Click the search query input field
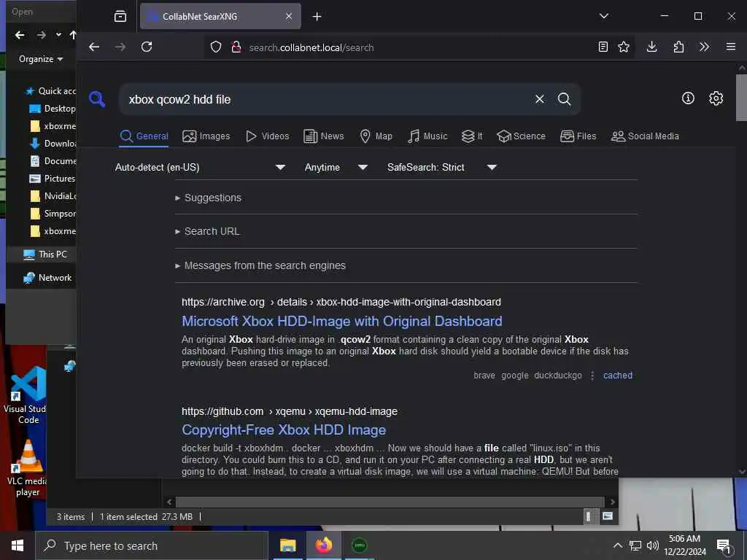Screen dimensions: 747x560 pos(329,99)
